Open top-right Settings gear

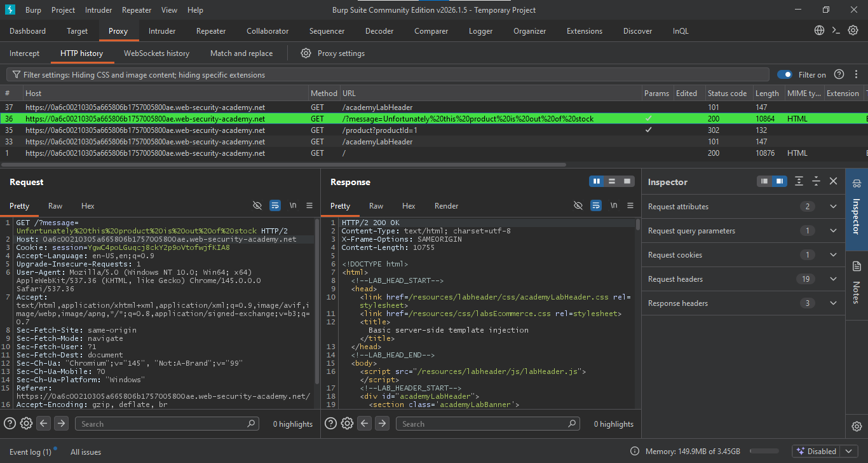point(853,31)
